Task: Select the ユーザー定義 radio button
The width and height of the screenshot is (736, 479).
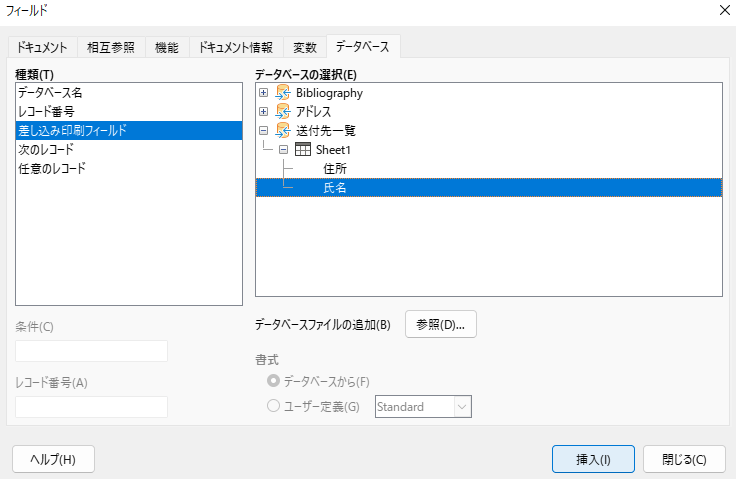Action: point(273,407)
